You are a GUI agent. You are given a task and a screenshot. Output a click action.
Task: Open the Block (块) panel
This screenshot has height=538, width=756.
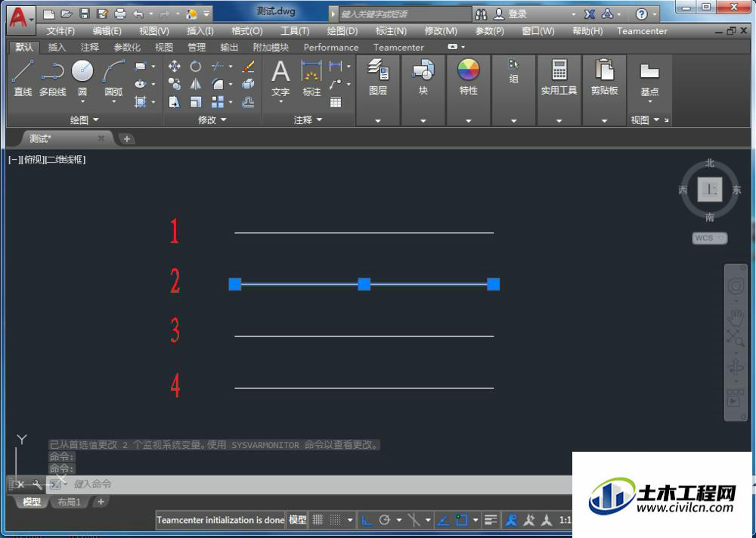tap(423, 77)
